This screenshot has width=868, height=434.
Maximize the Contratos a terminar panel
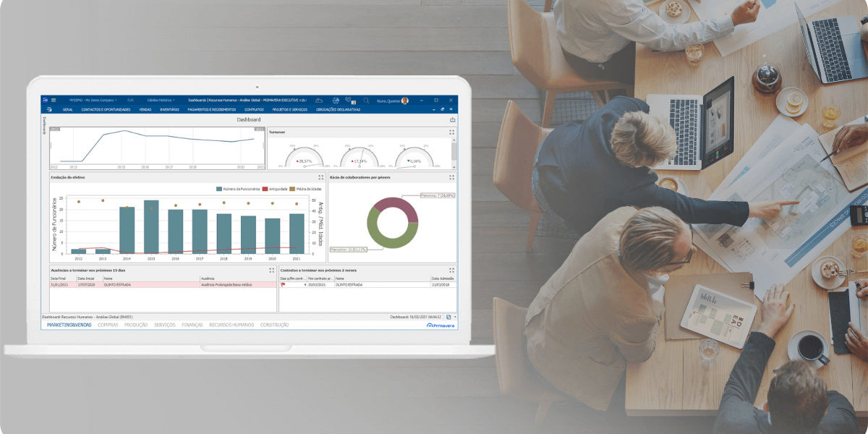452,270
